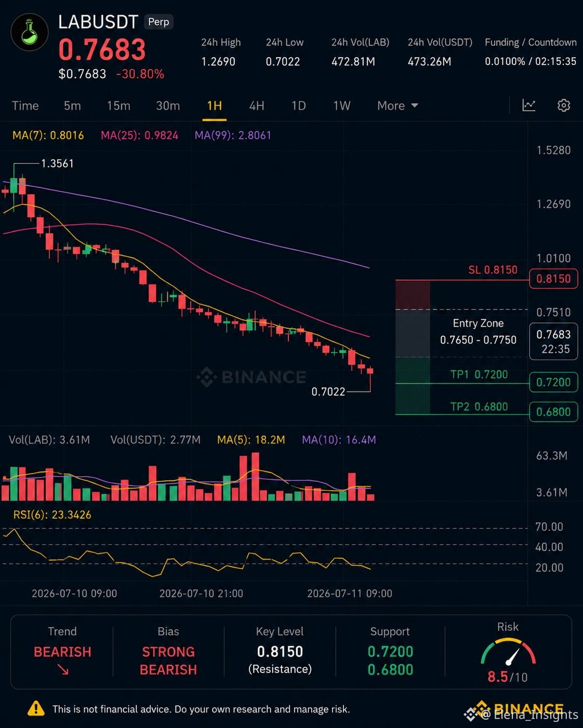Screen dimensions: 583x728
Task: Open chart settings gear icon
Action: click(564, 105)
